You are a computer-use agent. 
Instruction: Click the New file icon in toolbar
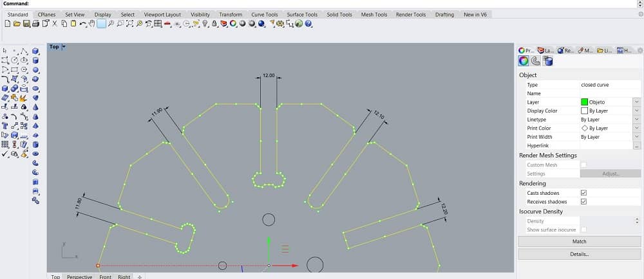(x=7, y=23)
